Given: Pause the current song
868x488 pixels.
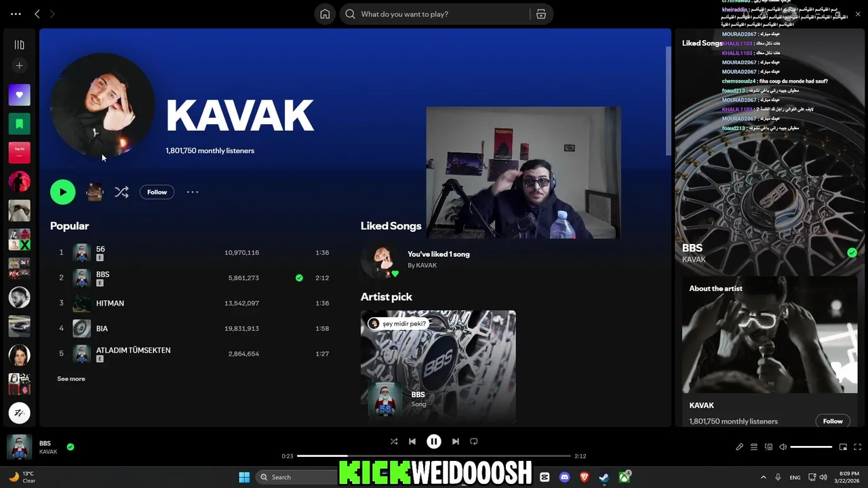Looking at the screenshot, I should pyautogui.click(x=434, y=441).
